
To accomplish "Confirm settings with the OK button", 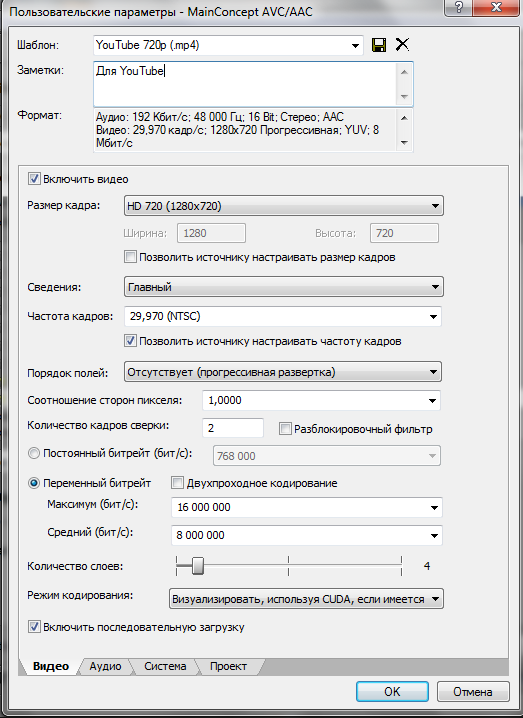I will 392,691.
